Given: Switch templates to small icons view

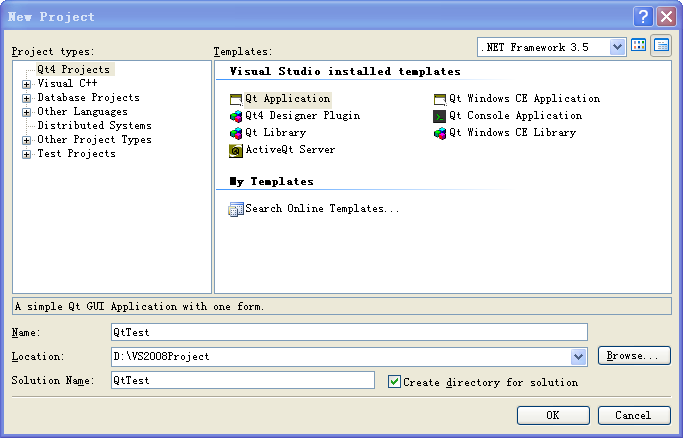Looking at the screenshot, I should point(661,46).
